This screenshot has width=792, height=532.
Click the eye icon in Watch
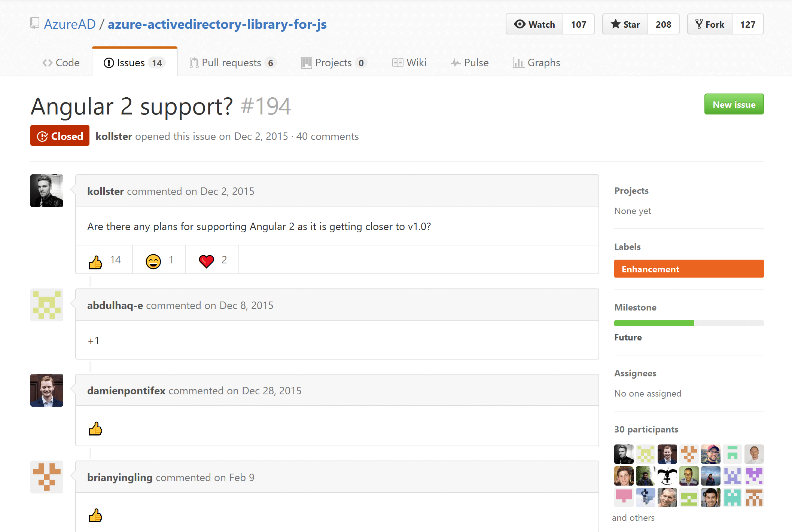pyautogui.click(x=520, y=24)
